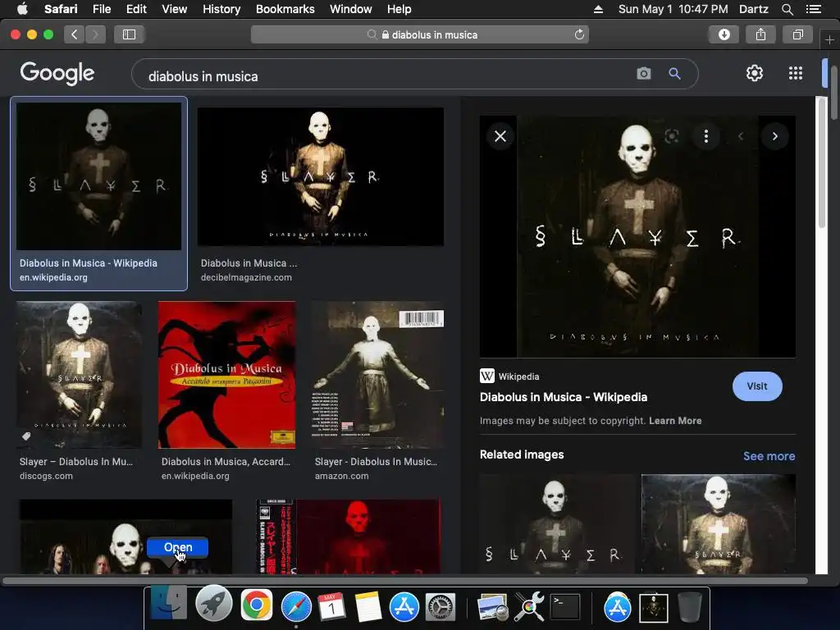840x630 pixels.
Task: Open Google Chrome from the dock
Action: tap(256, 605)
